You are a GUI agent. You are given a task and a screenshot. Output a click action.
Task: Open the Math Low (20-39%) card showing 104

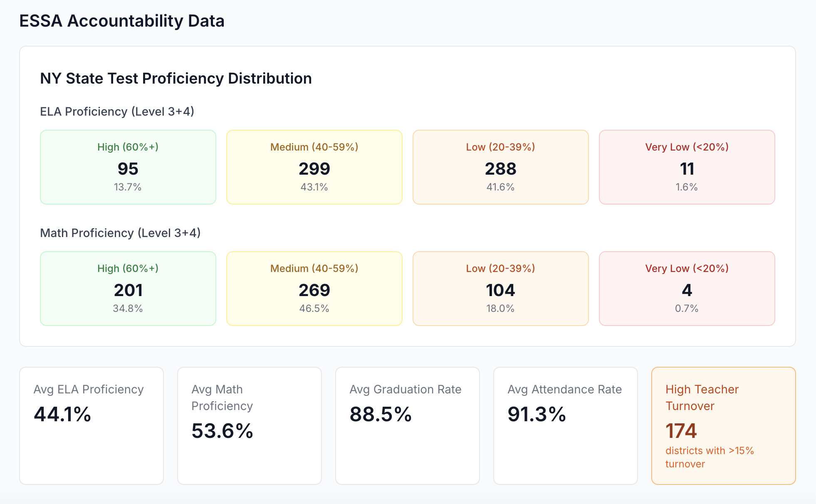(500, 289)
